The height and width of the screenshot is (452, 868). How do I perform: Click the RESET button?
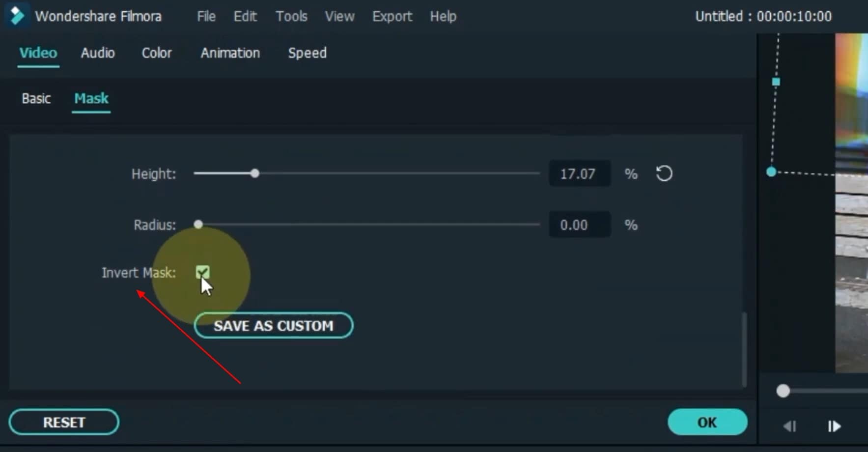click(64, 422)
